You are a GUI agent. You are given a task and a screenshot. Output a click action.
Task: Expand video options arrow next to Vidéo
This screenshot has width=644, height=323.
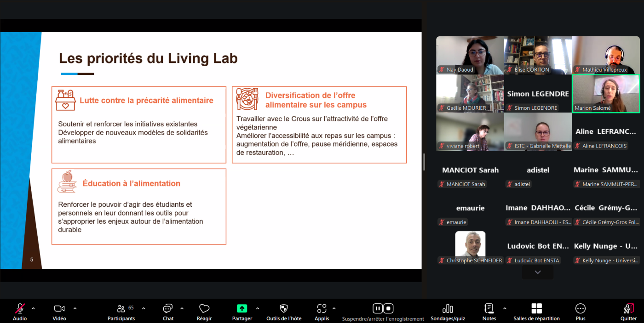pyautogui.click(x=75, y=308)
